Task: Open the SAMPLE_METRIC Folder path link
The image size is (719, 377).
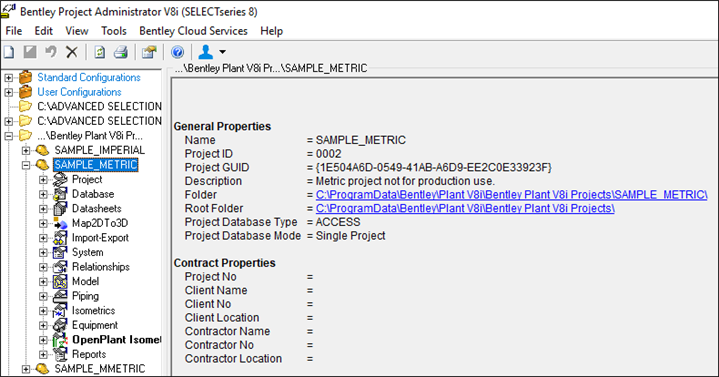Action: [x=511, y=195]
